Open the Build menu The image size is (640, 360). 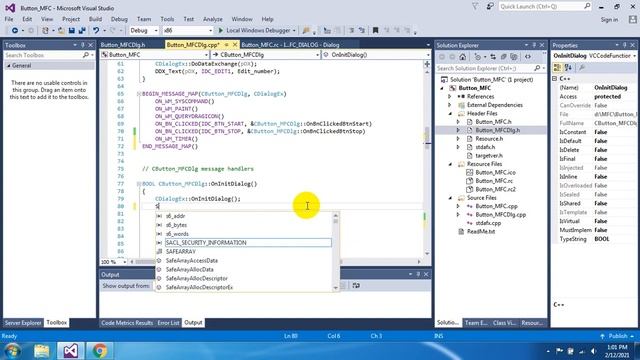(95, 19)
